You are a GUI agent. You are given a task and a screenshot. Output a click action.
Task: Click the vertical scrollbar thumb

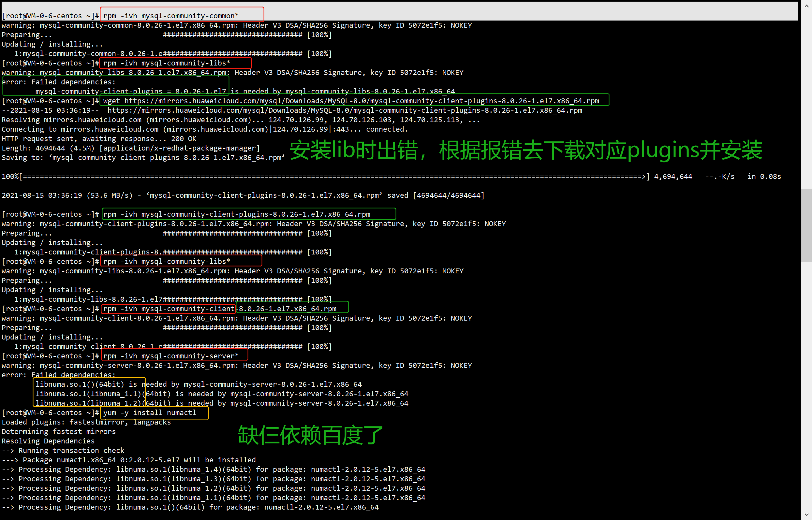coord(806,225)
